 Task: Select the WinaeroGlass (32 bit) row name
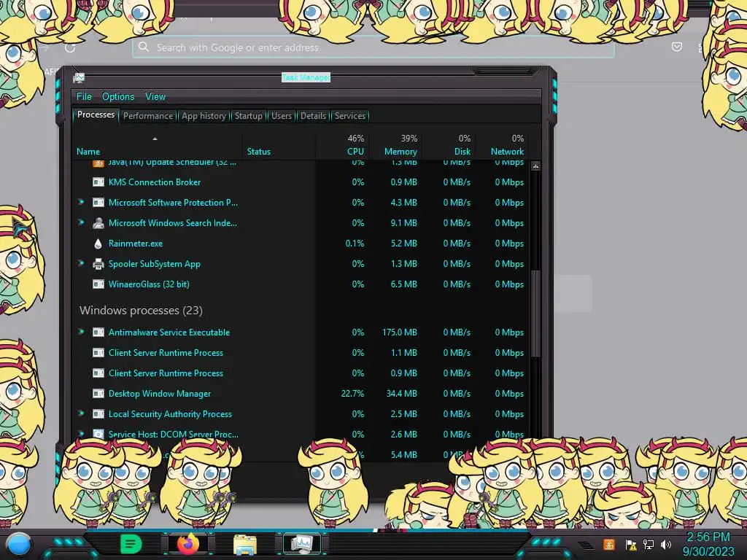tap(149, 284)
